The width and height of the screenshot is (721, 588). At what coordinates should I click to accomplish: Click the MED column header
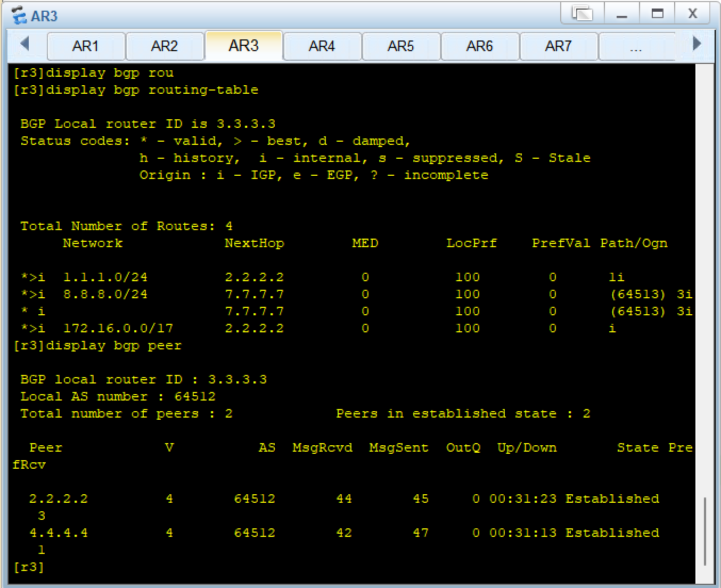pos(365,243)
